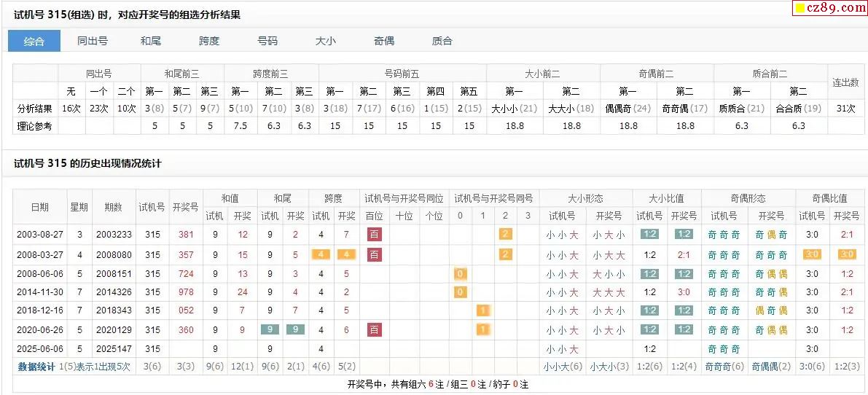The image size is (868, 395).
Task: Click the orange 2 badge in the 2003-08-27 row
Action: (505, 234)
